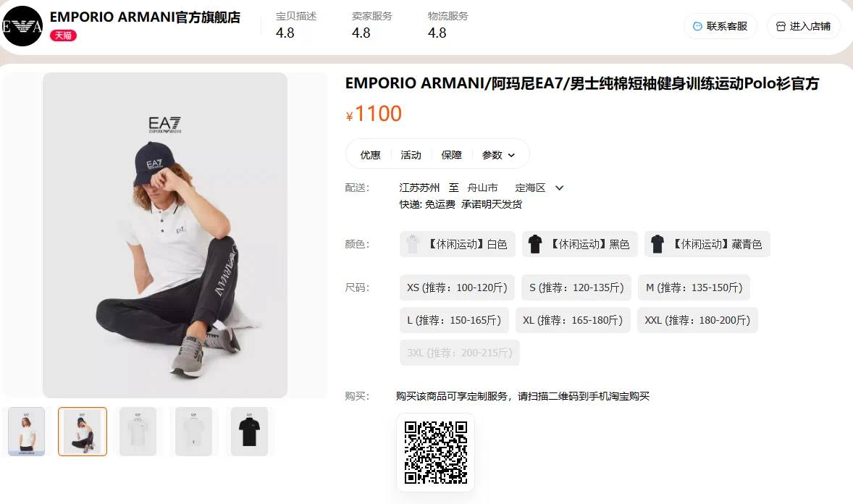Viewport: 853px width, 504px height.
Task: Choose size XXL (180-200斤)
Action: click(x=697, y=320)
